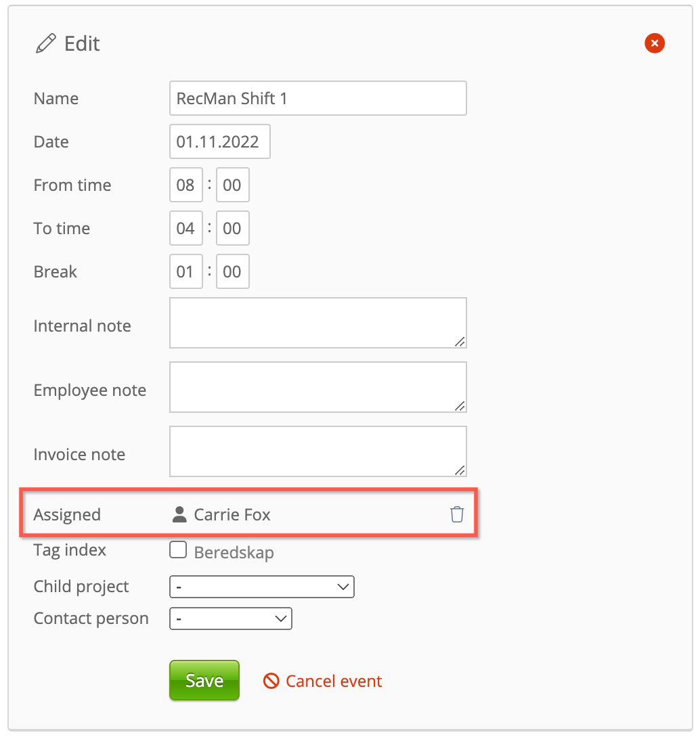Focus the Name input field
Screen dimensions: 700x739
point(318,98)
